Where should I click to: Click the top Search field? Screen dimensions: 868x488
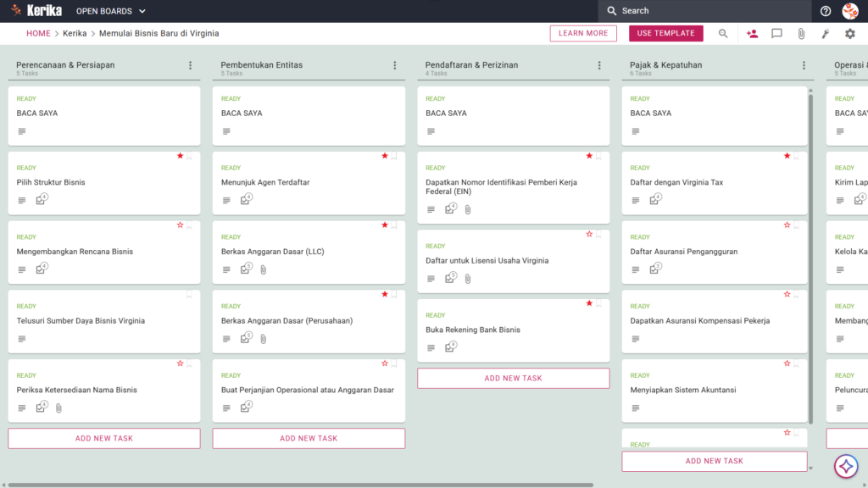704,11
